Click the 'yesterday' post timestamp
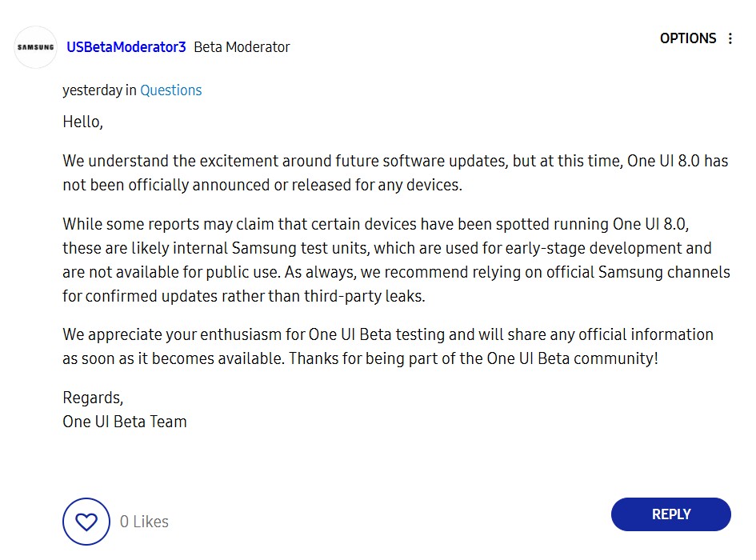This screenshot has width=756, height=560. (93, 90)
